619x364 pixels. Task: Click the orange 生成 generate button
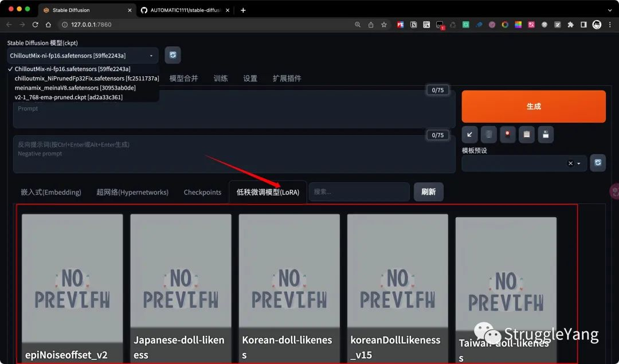tap(534, 106)
